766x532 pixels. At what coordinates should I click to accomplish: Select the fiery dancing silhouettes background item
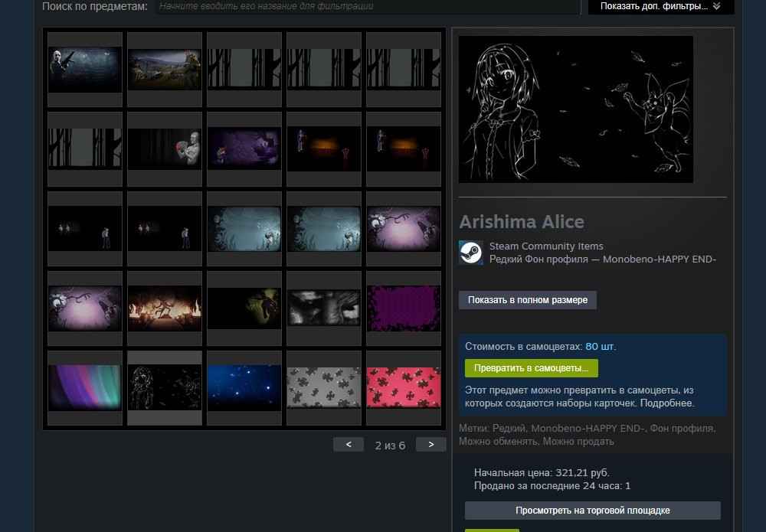[165, 308]
